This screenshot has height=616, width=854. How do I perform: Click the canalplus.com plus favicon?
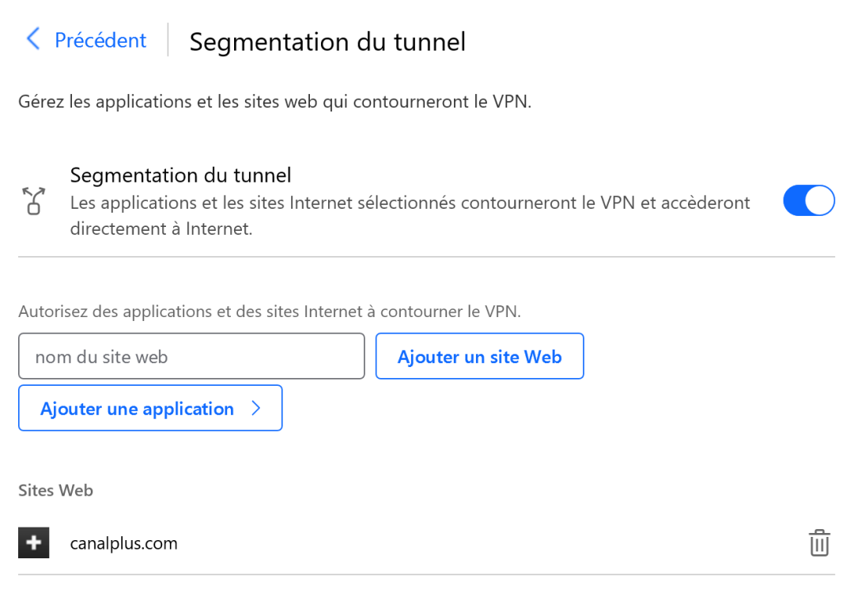point(34,543)
